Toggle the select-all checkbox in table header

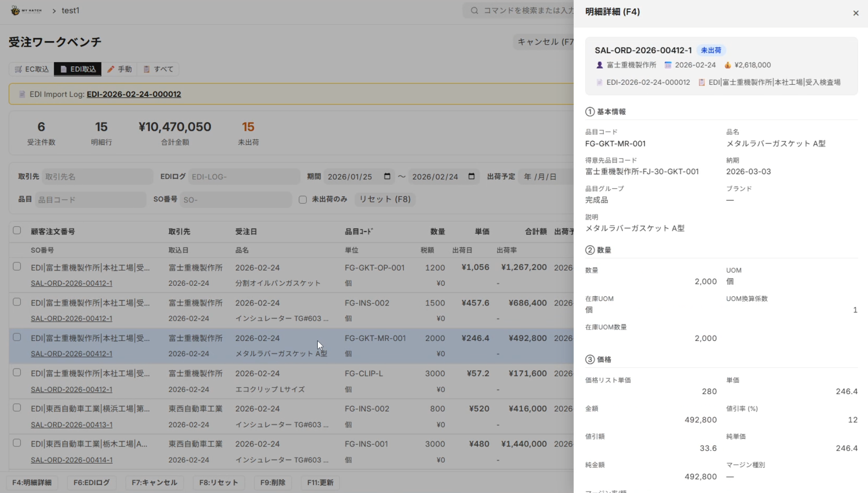tap(17, 230)
